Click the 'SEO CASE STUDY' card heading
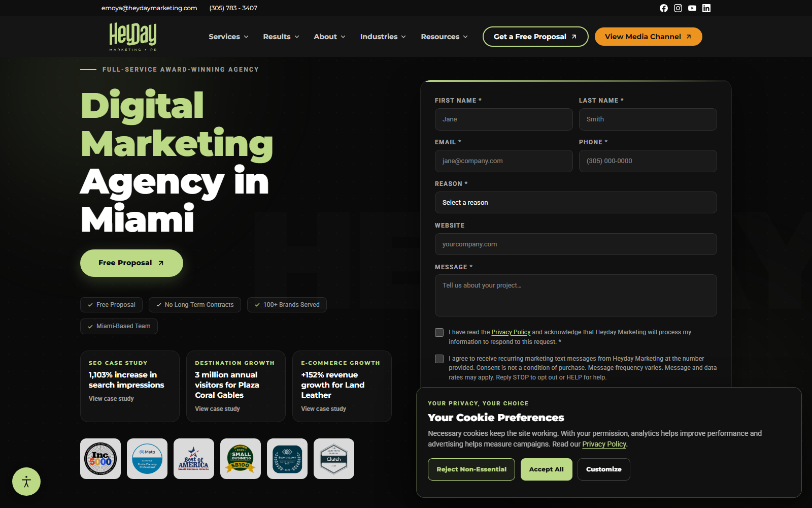The width and height of the screenshot is (812, 508). 118,363
